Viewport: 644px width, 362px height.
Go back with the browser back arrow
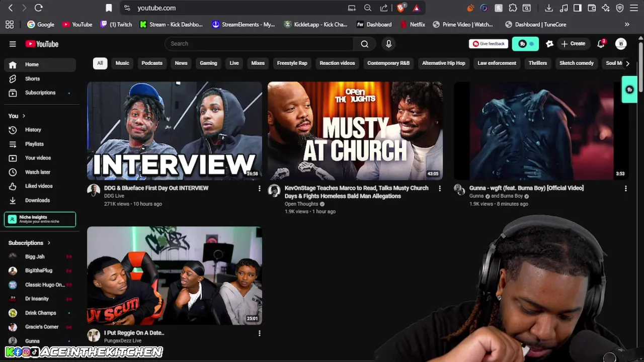click(x=11, y=8)
